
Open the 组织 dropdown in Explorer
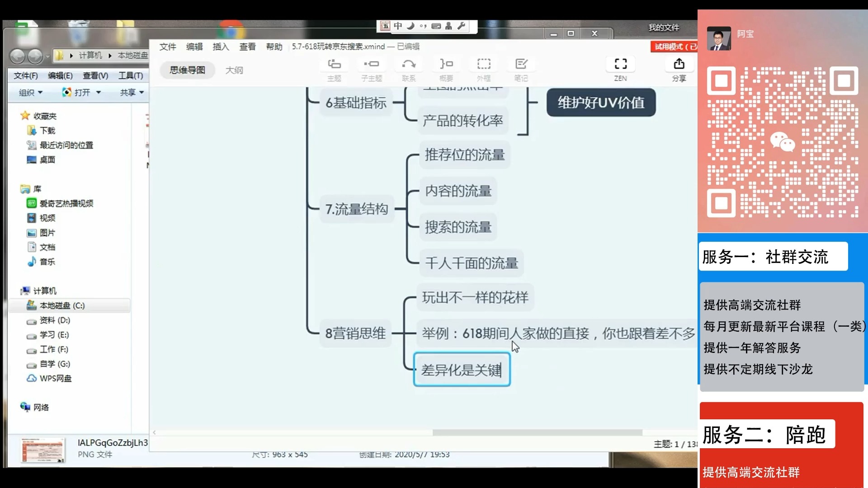pyautogui.click(x=29, y=92)
